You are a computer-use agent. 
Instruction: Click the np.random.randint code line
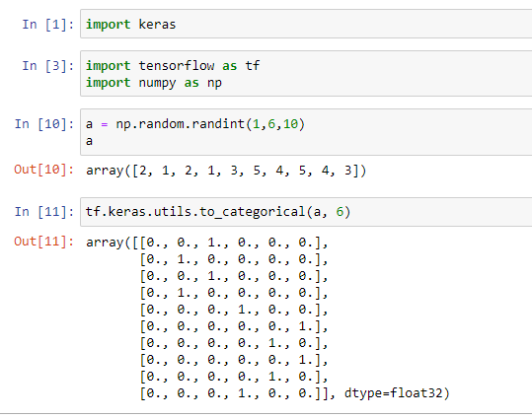pyautogui.click(x=195, y=124)
